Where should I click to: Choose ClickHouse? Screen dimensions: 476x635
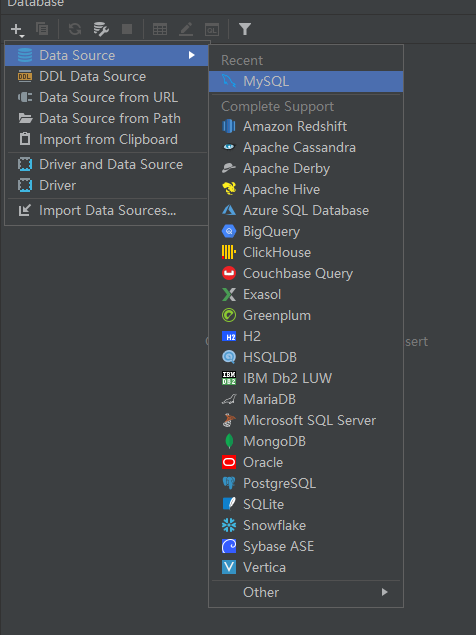[x=306, y=253]
